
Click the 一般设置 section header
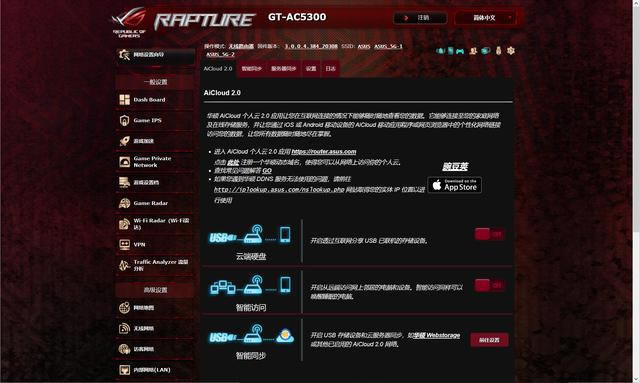pos(155,82)
